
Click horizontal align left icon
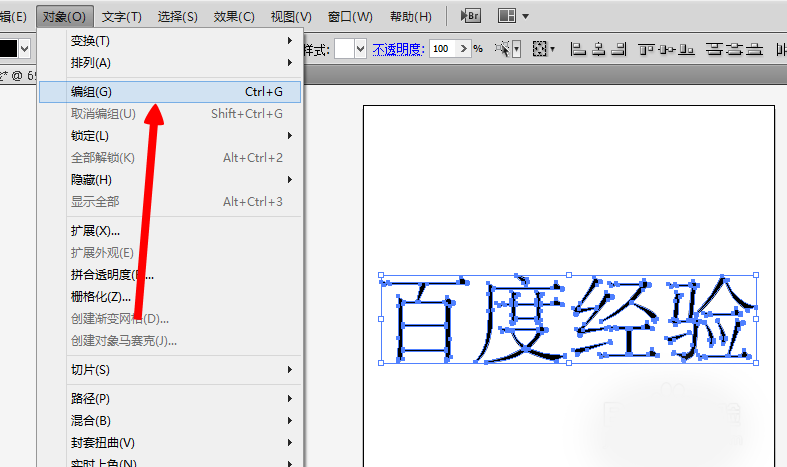(x=578, y=49)
